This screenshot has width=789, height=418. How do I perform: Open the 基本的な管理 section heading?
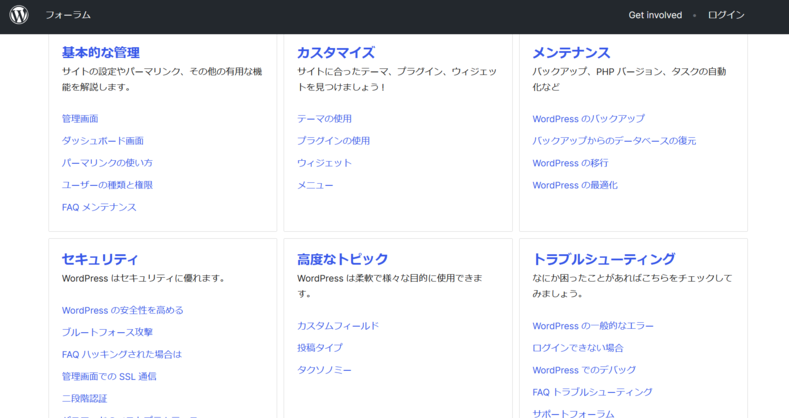point(101,52)
